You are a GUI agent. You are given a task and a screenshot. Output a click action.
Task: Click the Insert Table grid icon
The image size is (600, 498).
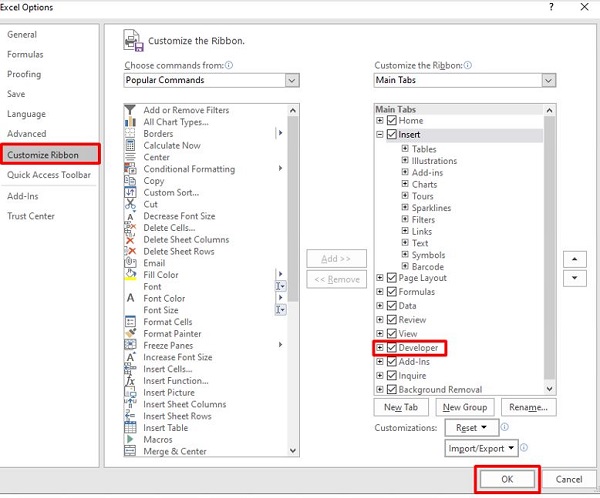[x=130, y=428]
